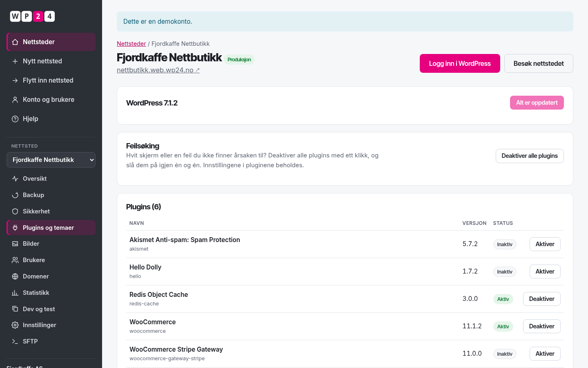The width and height of the screenshot is (588, 368).
Task: Activate the Hello Dolly plugin
Action: (x=545, y=272)
